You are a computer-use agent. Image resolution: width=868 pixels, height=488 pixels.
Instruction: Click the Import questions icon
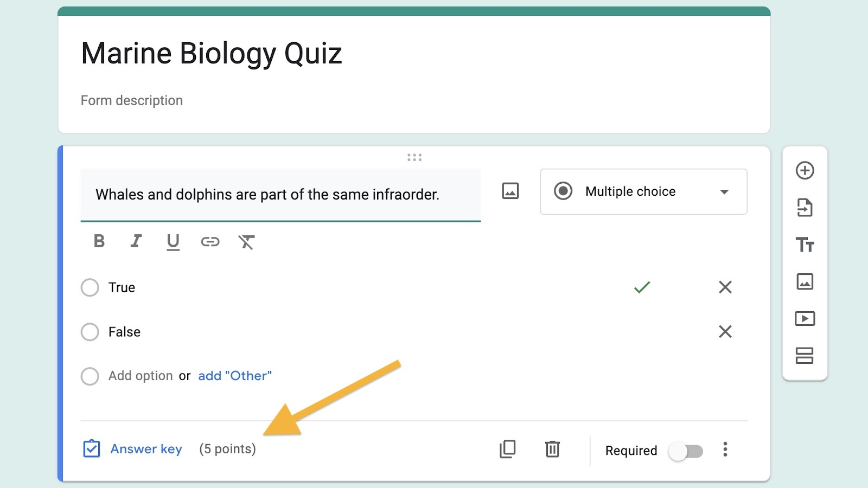pos(805,208)
